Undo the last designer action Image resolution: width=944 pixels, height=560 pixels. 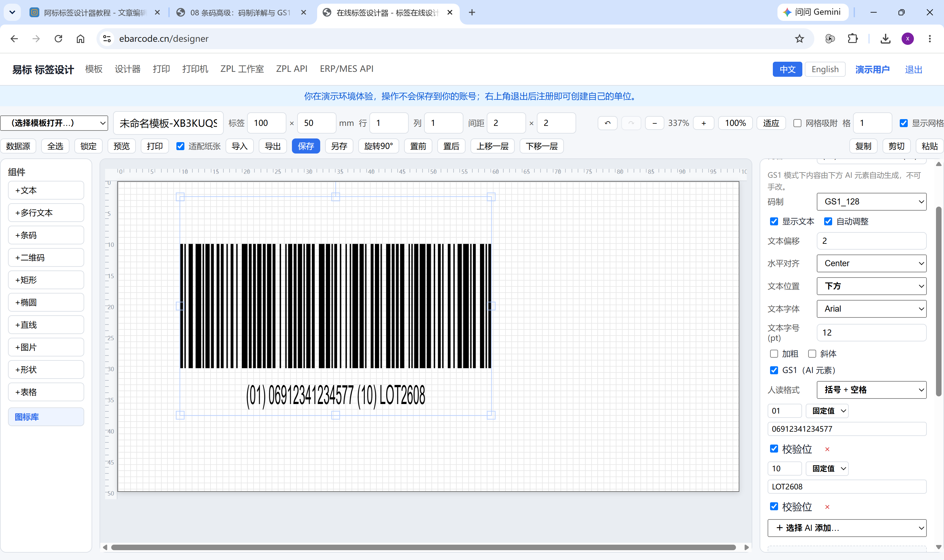(608, 123)
